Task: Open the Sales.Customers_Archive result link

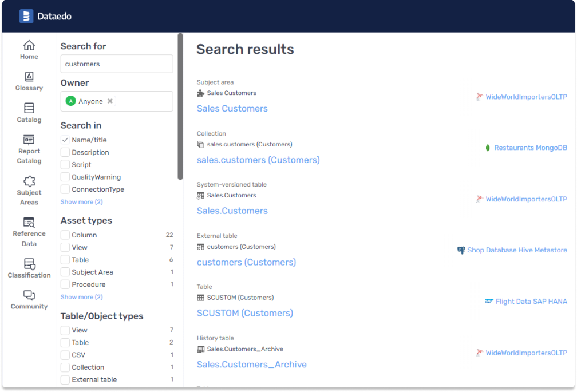Action: point(251,365)
